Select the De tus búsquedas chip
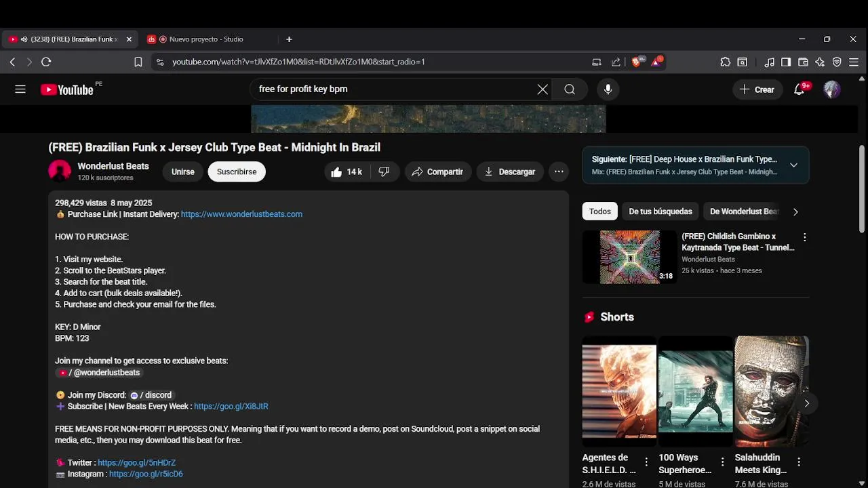Viewport: 868px width, 488px height. [660, 211]
